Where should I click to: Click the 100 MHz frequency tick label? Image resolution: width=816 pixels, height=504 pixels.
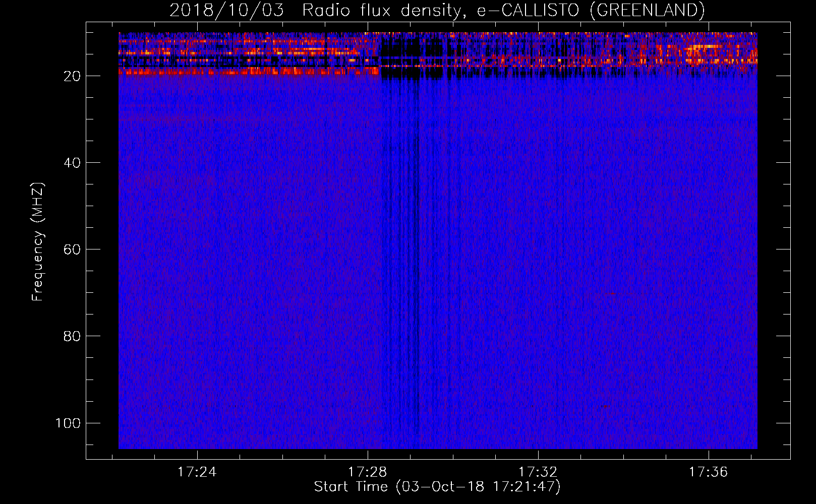coord(68,423)
